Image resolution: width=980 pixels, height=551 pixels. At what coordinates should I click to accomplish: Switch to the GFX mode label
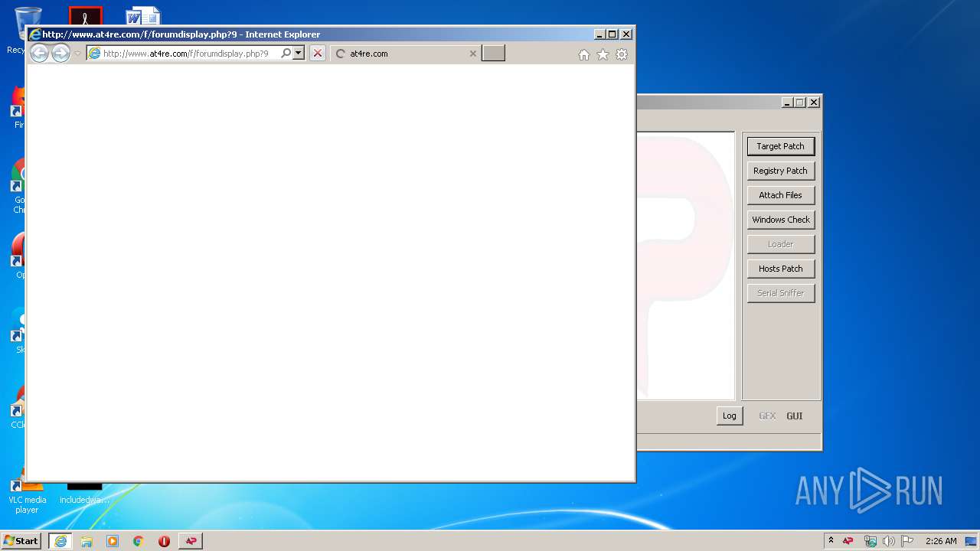click(x=767, y=416)
